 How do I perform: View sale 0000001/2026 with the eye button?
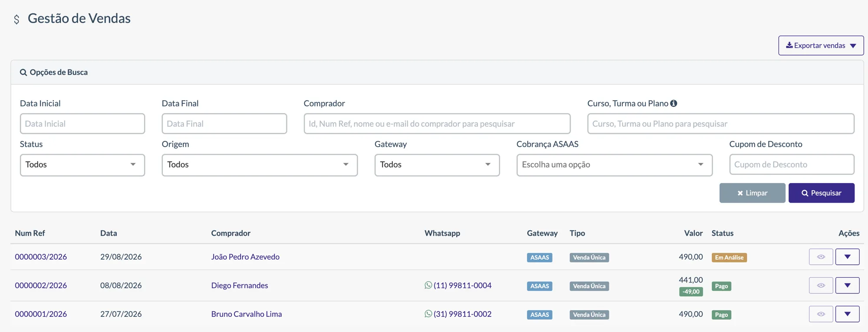point(821,314)
